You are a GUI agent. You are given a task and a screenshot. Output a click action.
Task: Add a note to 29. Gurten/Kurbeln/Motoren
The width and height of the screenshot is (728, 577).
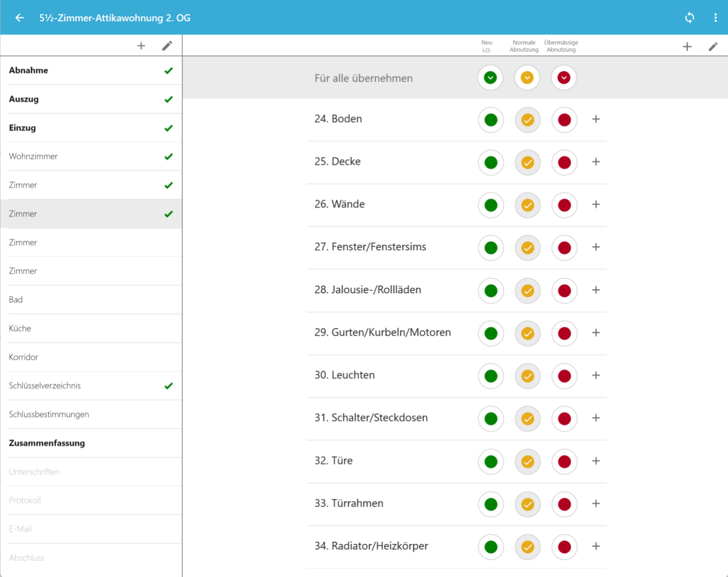(596, 332)
